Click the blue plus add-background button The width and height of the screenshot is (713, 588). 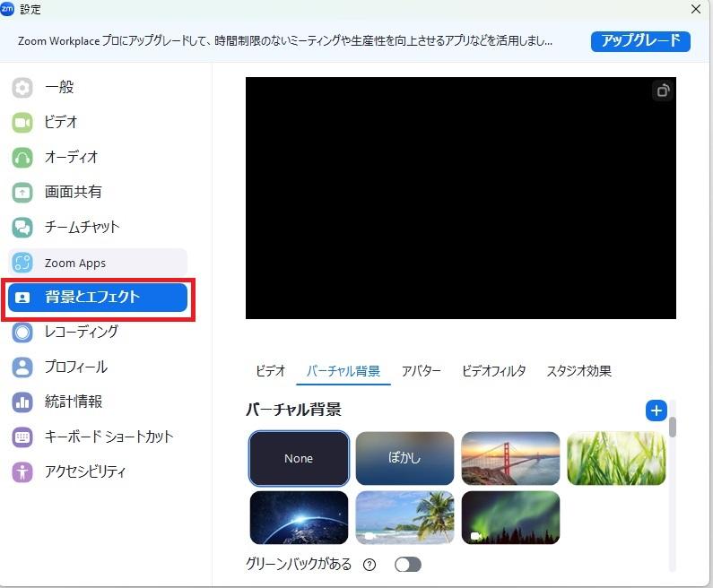656,411
